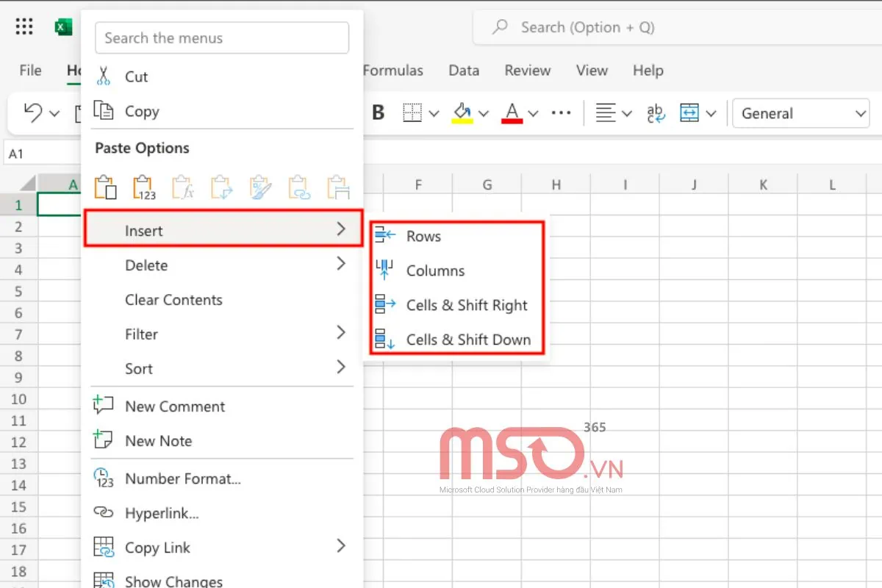This screenshot has width=882, height=588.
Task: Open the Formulas ribbon tab
Action: (x=393, y=71)
